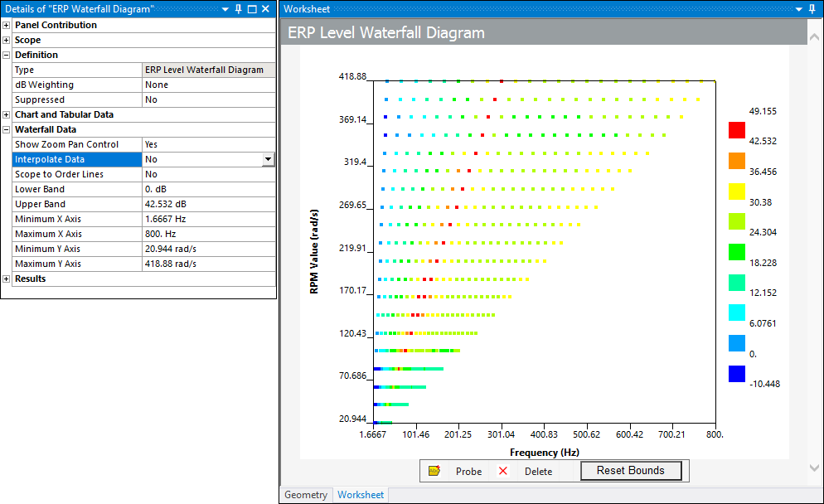Click the Probe tag icon

434,471
